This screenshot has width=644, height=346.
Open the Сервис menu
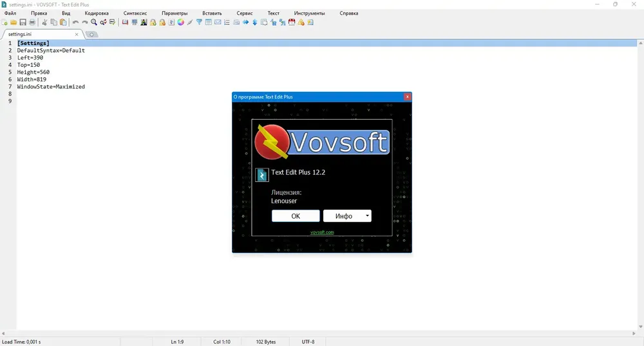[244, 13]
